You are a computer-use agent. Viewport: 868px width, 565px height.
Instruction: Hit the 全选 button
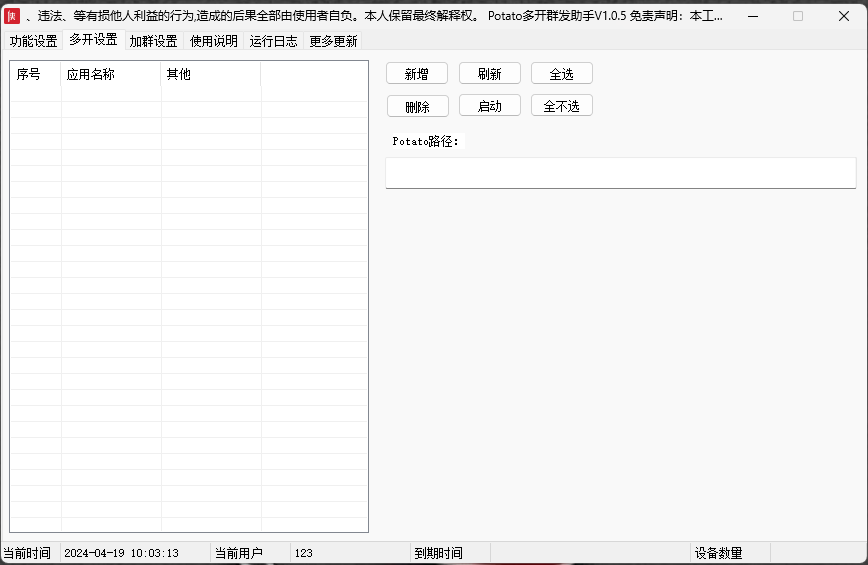[561, 74]
